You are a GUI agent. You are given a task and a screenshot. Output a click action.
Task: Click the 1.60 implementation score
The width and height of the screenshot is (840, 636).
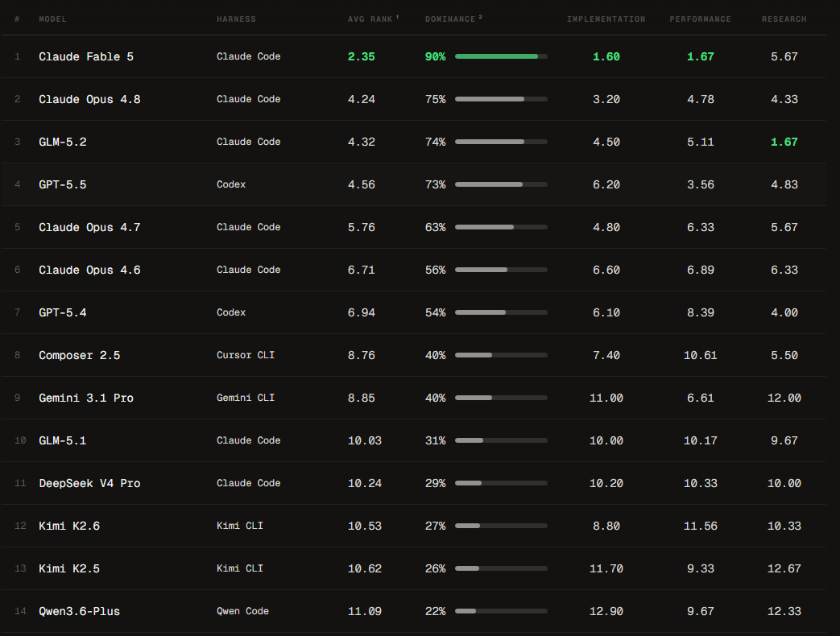(606, 56)
